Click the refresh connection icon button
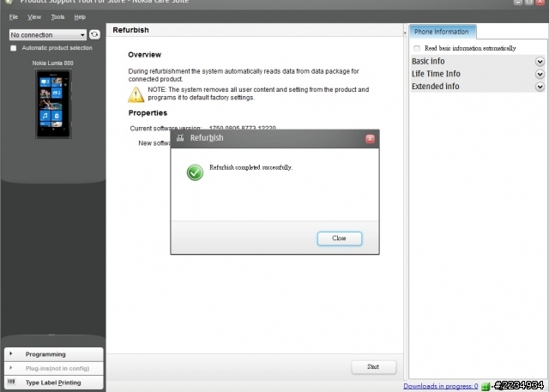Viewport: 549px width, 392px height. [94, 34]
